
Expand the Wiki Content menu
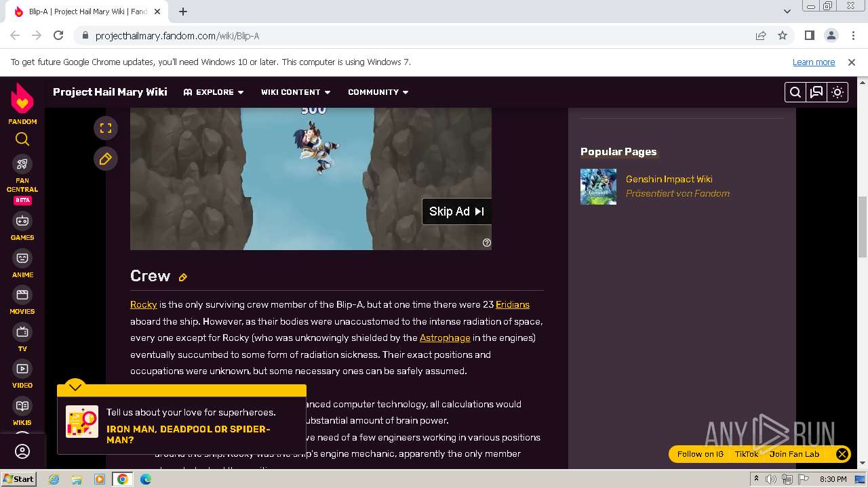[x=296, y=92]
